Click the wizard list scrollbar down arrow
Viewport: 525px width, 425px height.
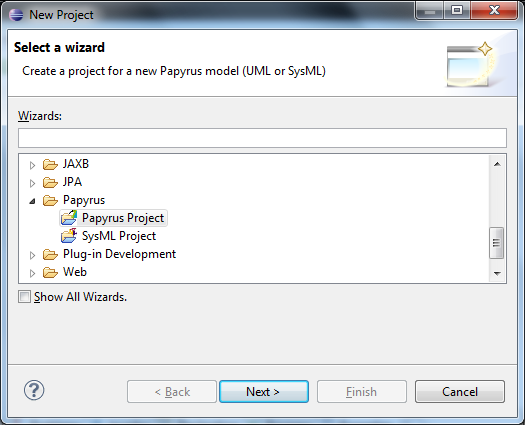point(497,274)
